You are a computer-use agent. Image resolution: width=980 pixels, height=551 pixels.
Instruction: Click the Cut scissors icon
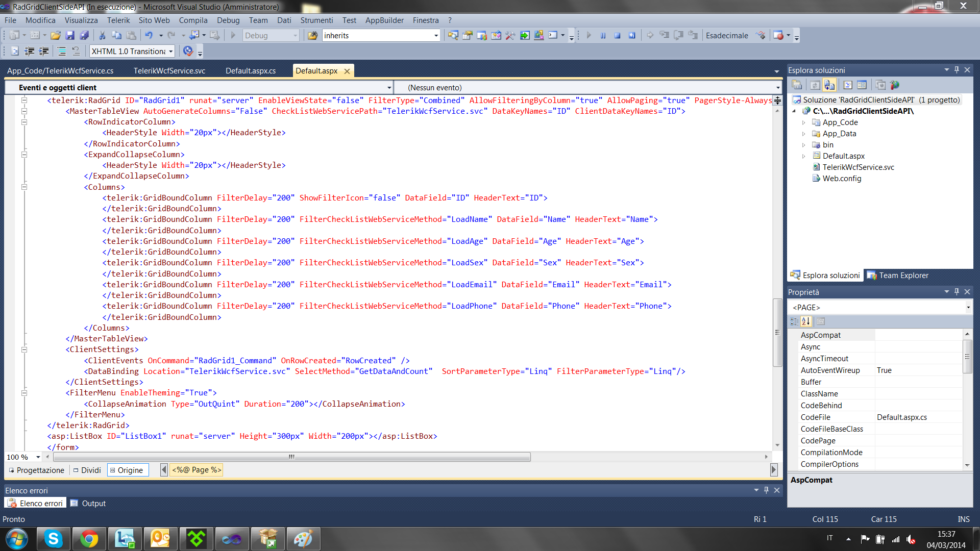pos(102,35)
